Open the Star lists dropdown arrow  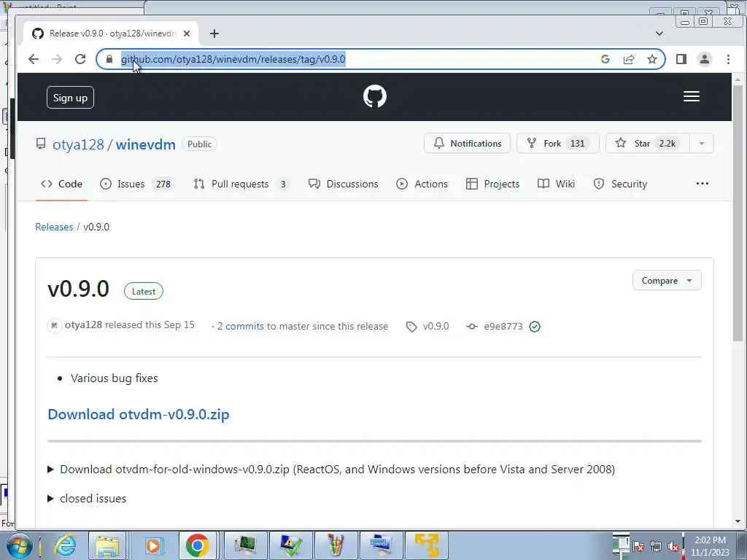702,144
